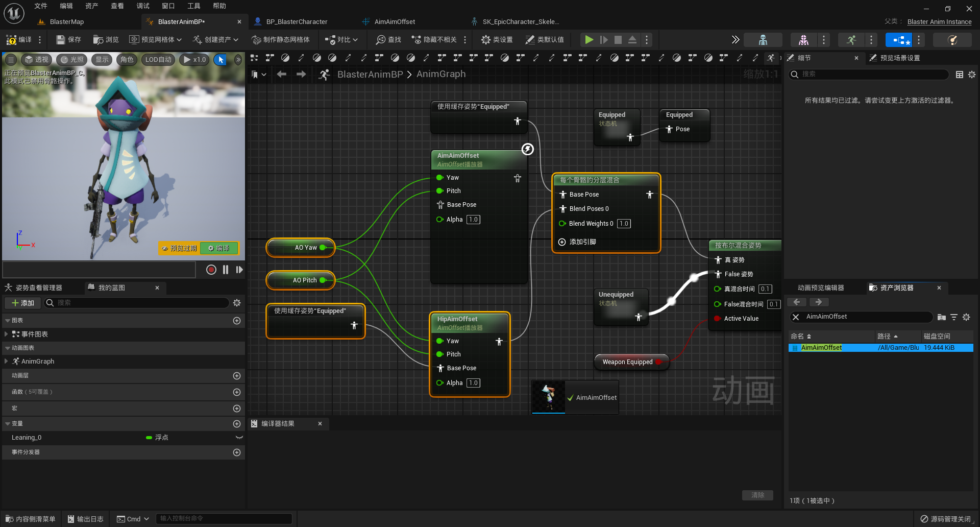The width and height of the screenshot is (980, 527).
Task: Toggle the Lit (光照) view mode
Action: [72, 60]
